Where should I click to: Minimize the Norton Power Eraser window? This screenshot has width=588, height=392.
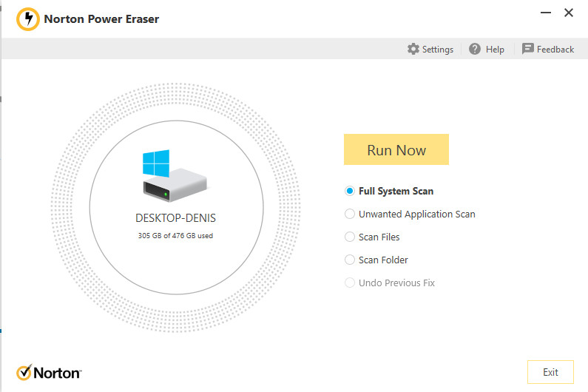pyautogui.click(x=546, y=13)
